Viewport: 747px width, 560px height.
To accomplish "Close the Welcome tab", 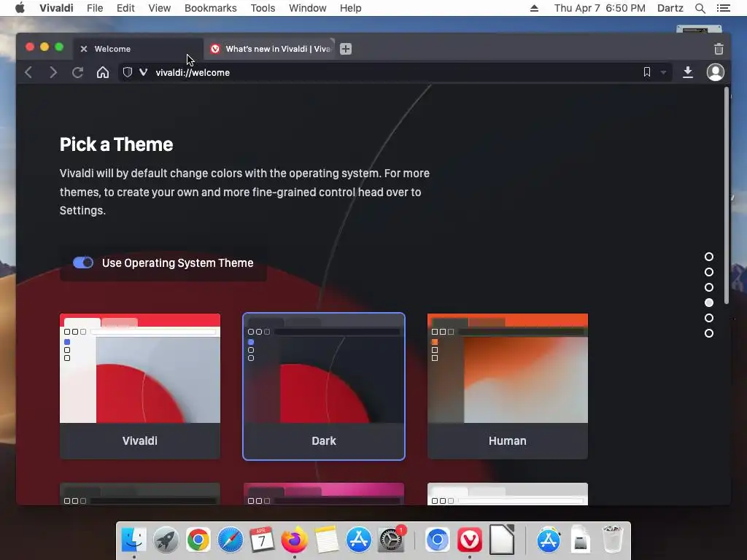I will tap(84, 49).
